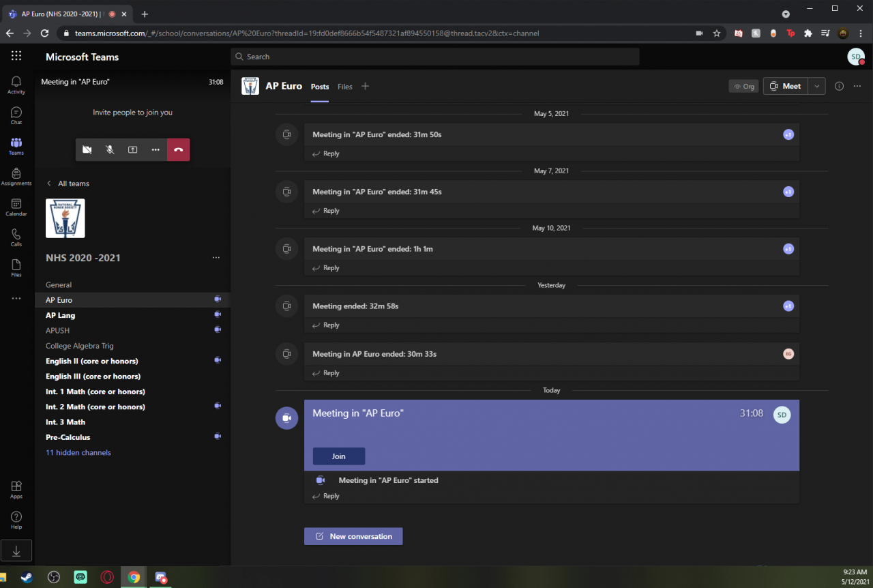Reply to the meeting that ended 30m 33s
The height and width of the screenshot is (588, 873).
click(326, 373)
